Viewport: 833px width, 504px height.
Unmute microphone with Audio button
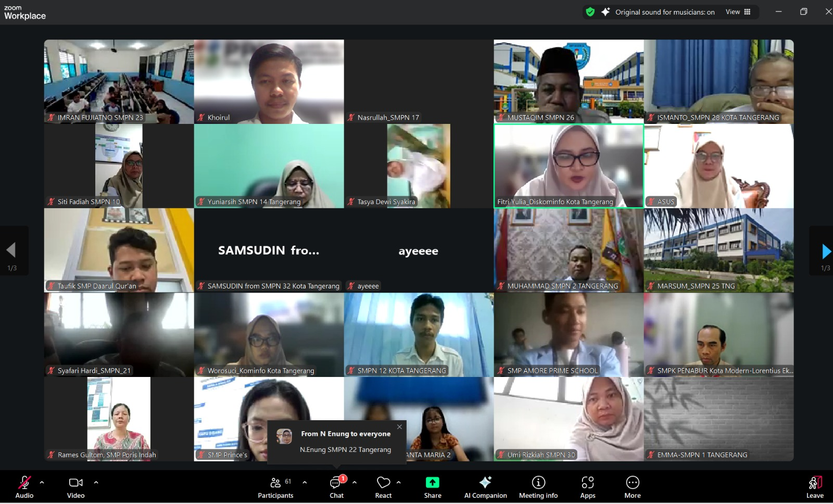(x=24, y=487)
